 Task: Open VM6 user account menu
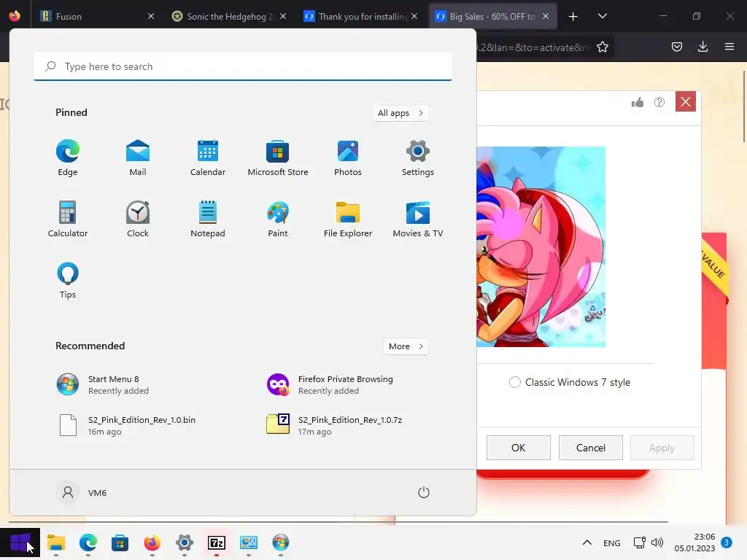click(82, 492)
